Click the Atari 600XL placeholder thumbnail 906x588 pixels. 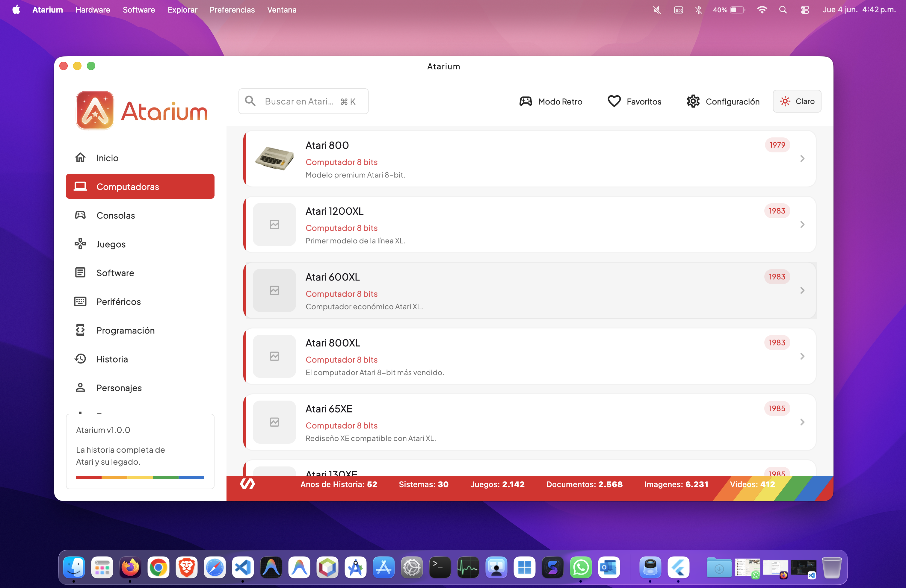tap(274, 290)
